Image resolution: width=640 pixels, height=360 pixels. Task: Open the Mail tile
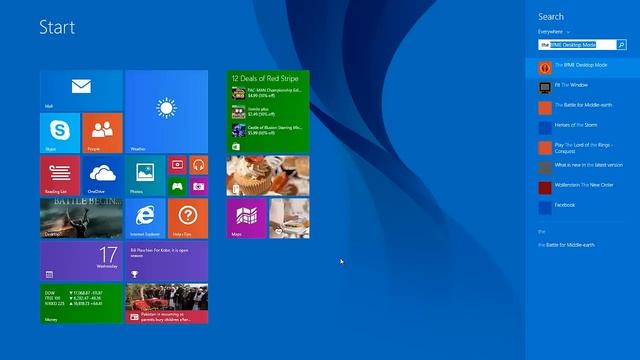coord(81,90)
